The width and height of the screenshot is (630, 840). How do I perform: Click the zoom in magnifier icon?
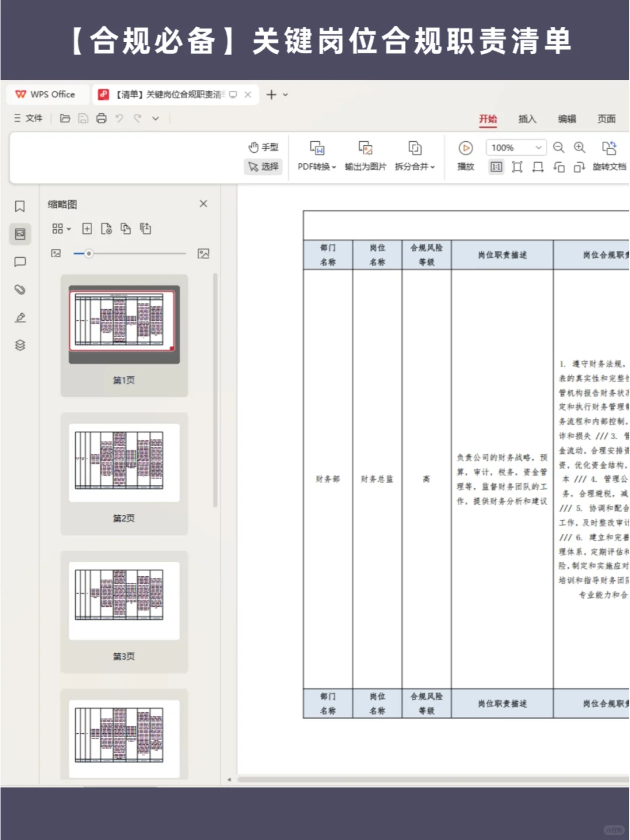pyautogui.click(x=579, y=148)
